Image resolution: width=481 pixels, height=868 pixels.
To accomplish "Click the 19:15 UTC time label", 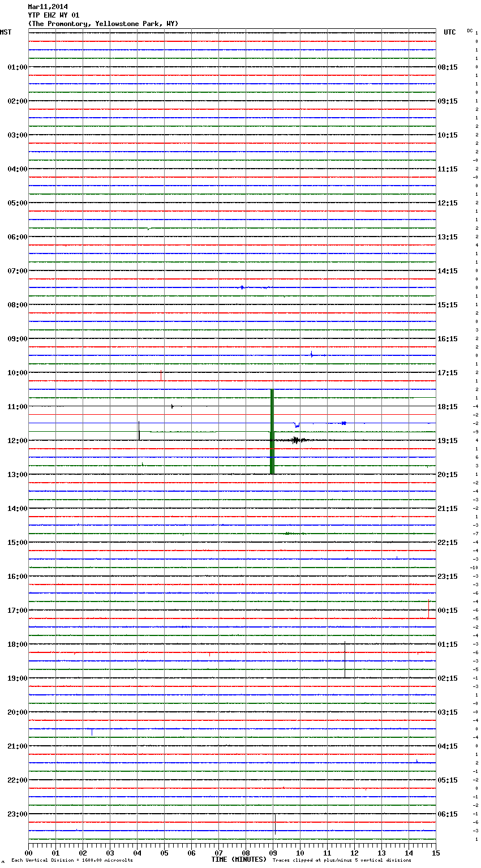I will pos(448,441).
